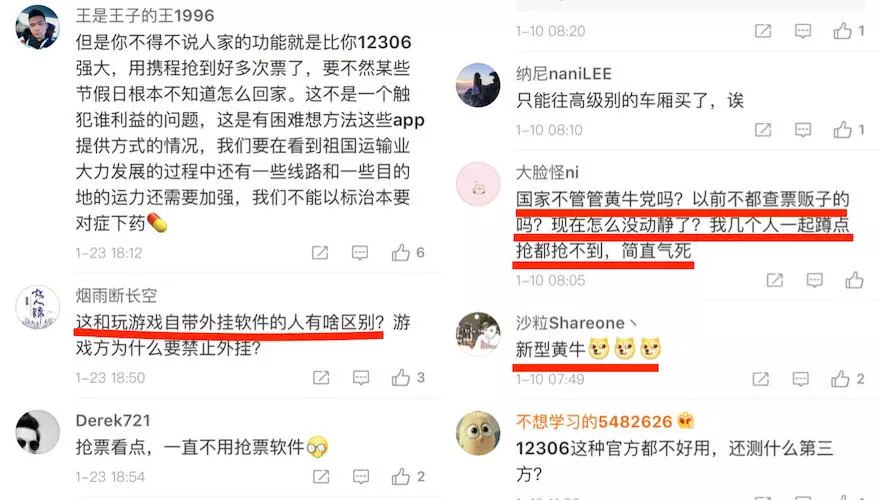880x500 pixels.
Task: Like the comment by 王是王子的王1996
Action: pyautogui.click(x=401, y=253)
